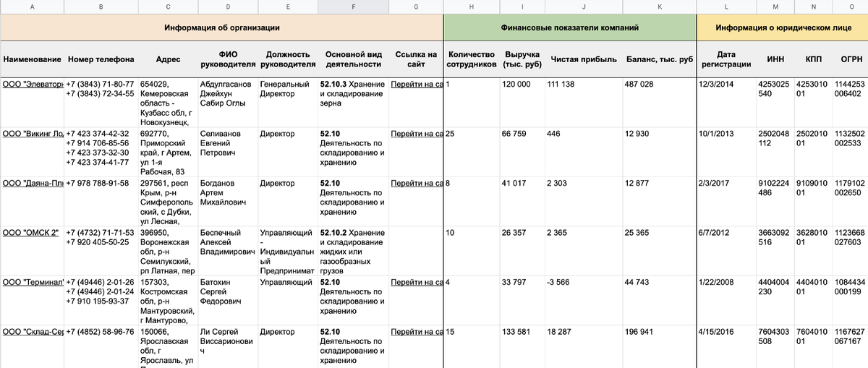Click the "Информация об организации" merged header
The height and width of the screenshot is (368, 868).
[x=221, y=27]
